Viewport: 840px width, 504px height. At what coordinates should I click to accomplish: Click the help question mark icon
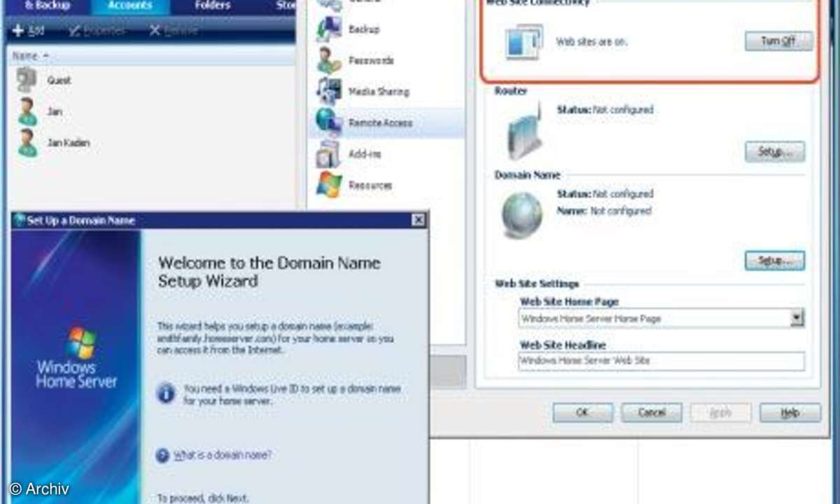163,456
